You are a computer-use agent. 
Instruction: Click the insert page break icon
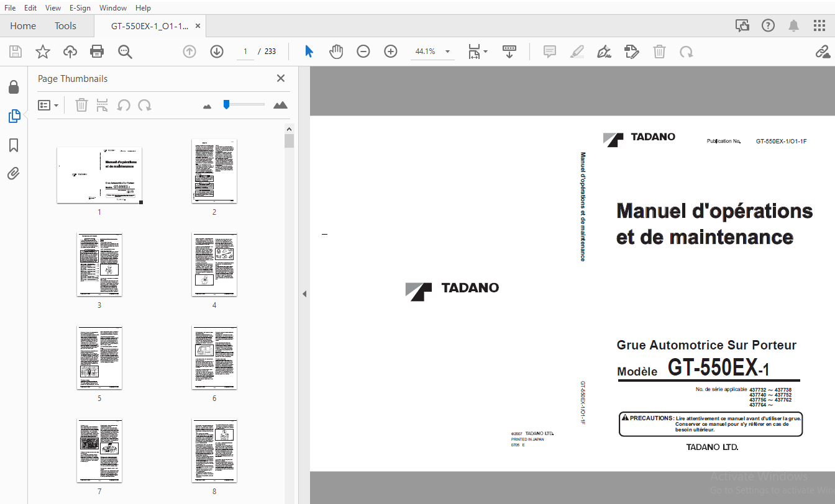tap(103, 106)
